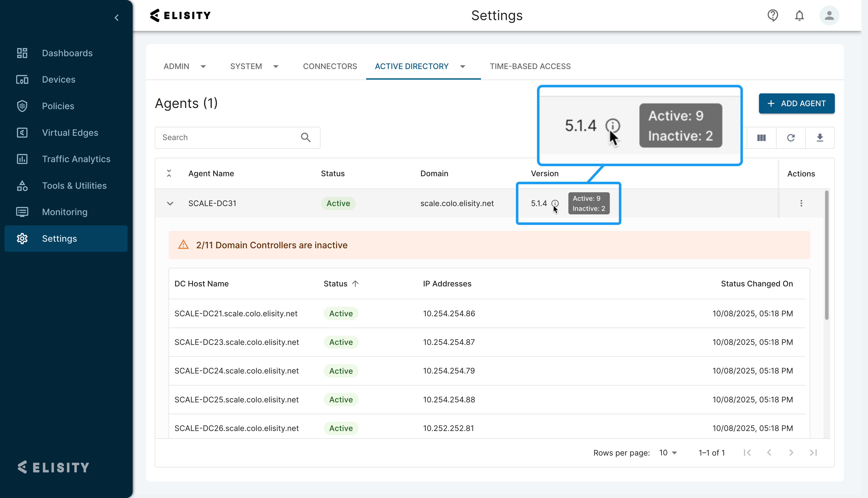This screenshot has height=498, width=868.
Task: Go to Virtual Edges in sidebar
Action: (70, 133)
